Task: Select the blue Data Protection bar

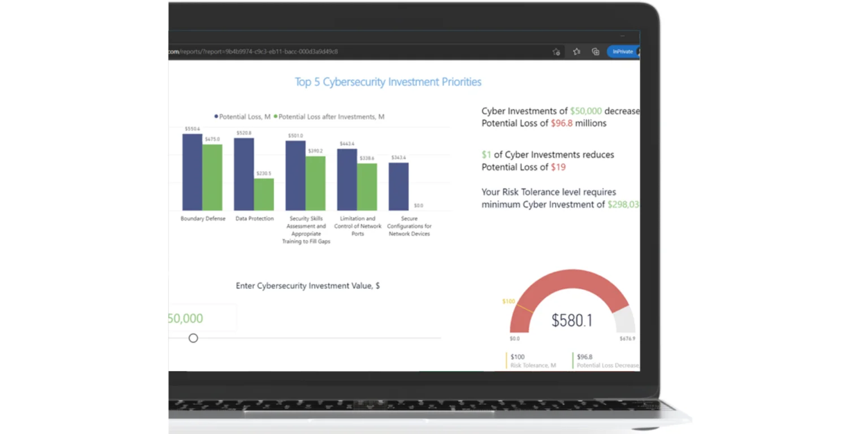Action: (x=244, y=174)
